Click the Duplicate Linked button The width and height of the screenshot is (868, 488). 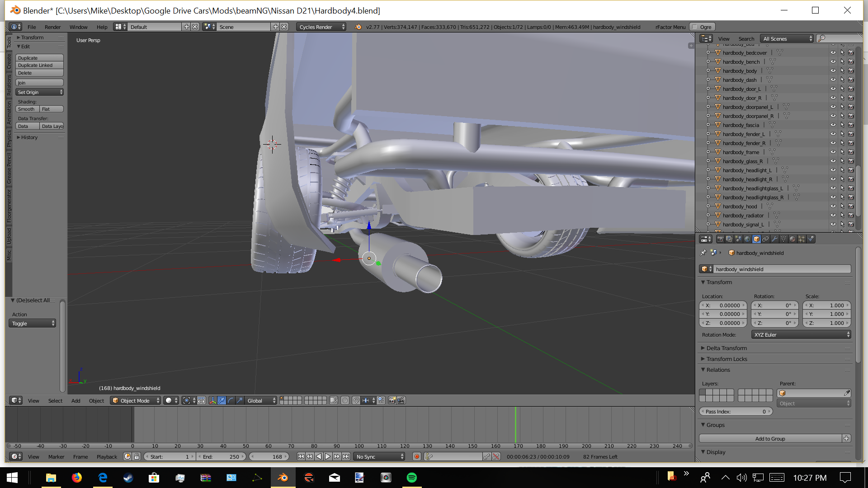coord(39,66)
